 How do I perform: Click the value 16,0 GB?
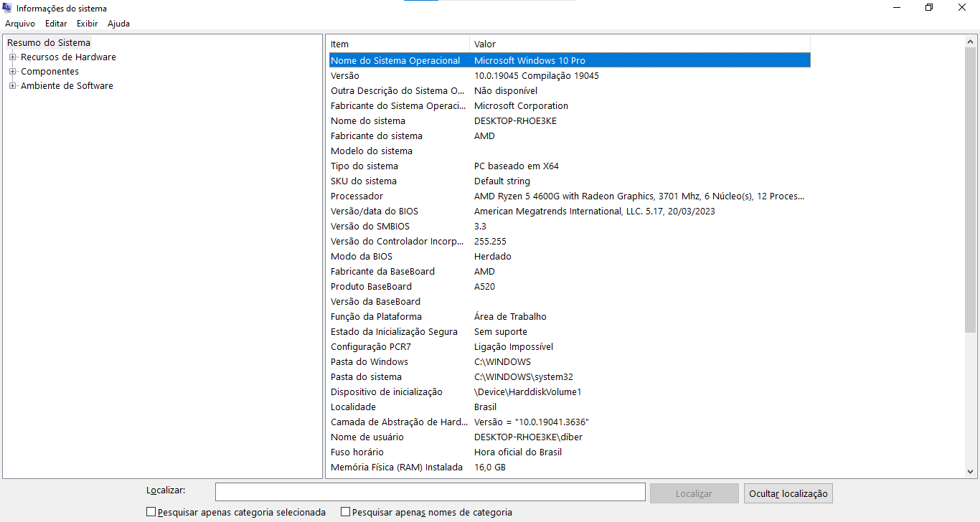490,468
